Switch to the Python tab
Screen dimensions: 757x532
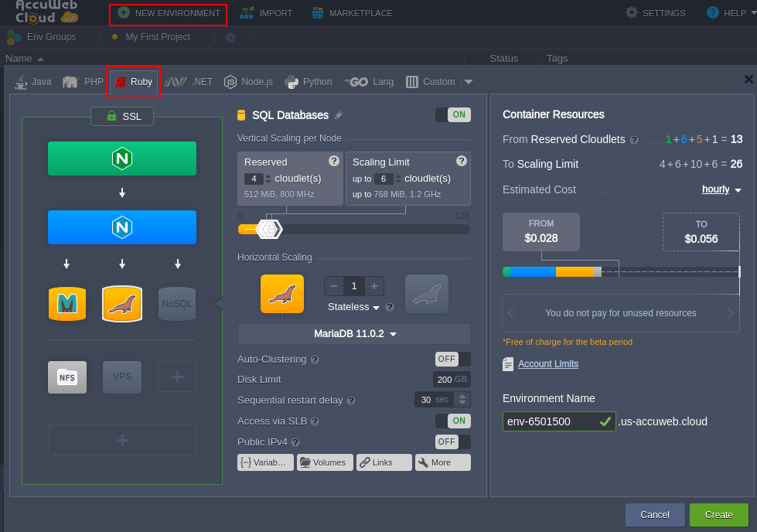(309, 82)
